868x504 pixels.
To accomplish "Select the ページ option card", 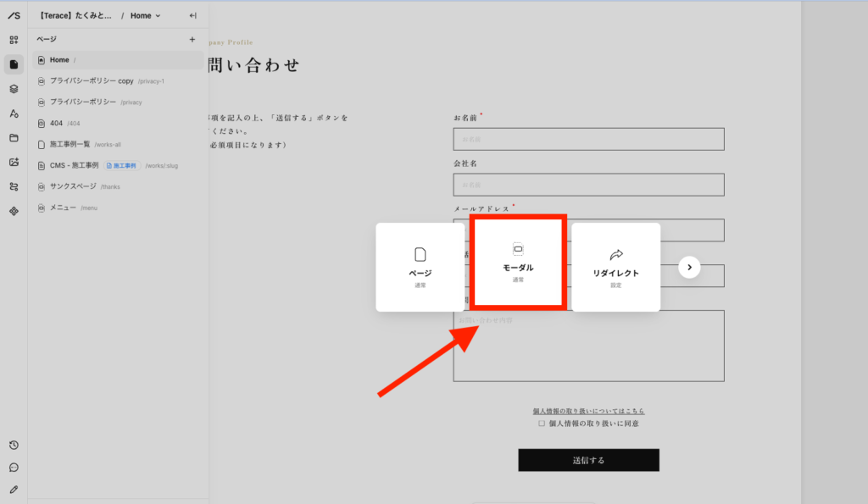I will tap(420, 267).
